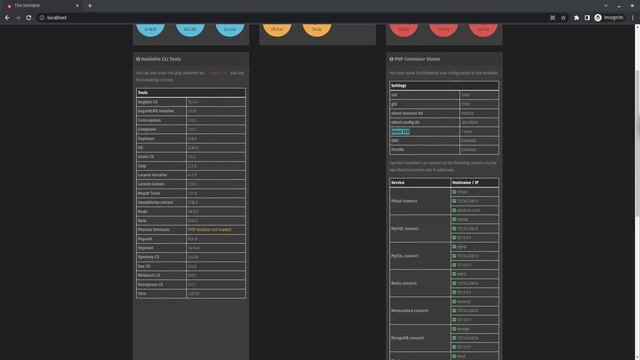640x360 pixels.
Task: Select the Codeception tool row
Action: pyautogui.click(x=191, y=120)
